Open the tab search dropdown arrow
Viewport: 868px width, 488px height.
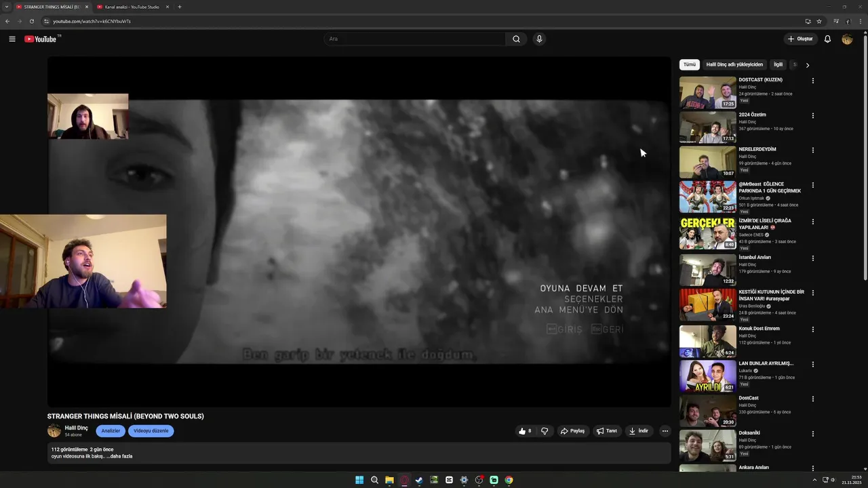point(5,7)
